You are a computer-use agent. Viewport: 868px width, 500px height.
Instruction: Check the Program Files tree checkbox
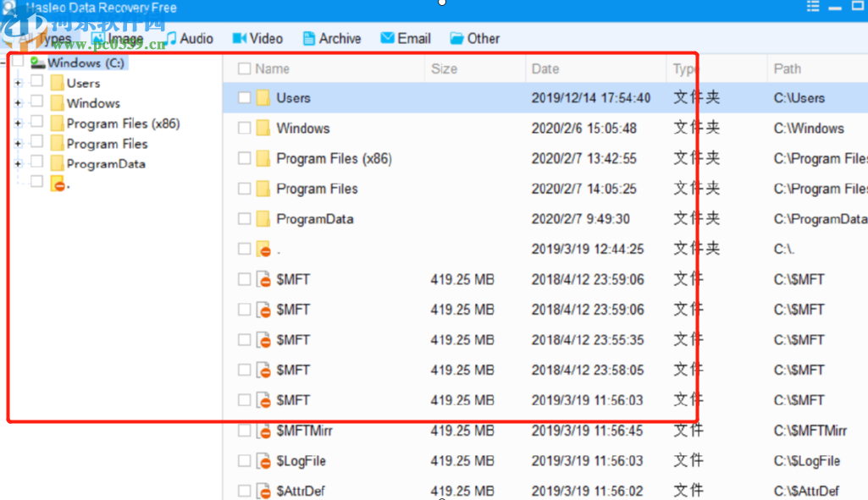click(37, 141)
